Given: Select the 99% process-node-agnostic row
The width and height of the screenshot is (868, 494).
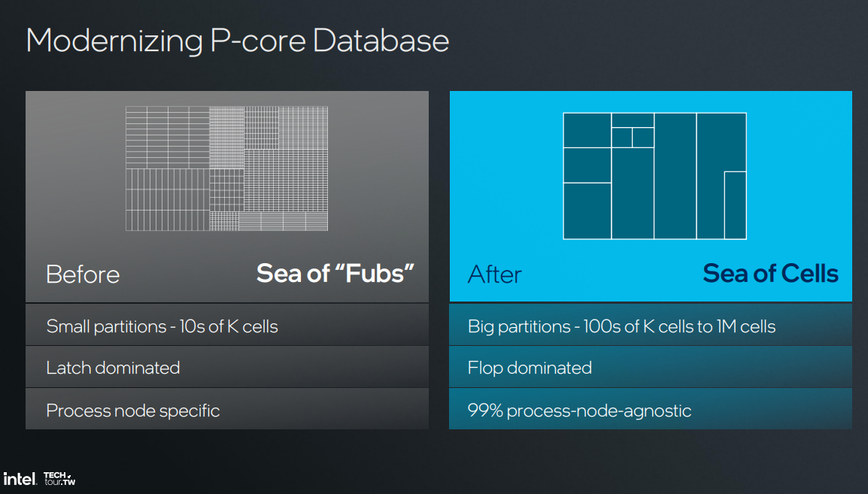Looking at the screenshot, I should click(x=650, y=411).
